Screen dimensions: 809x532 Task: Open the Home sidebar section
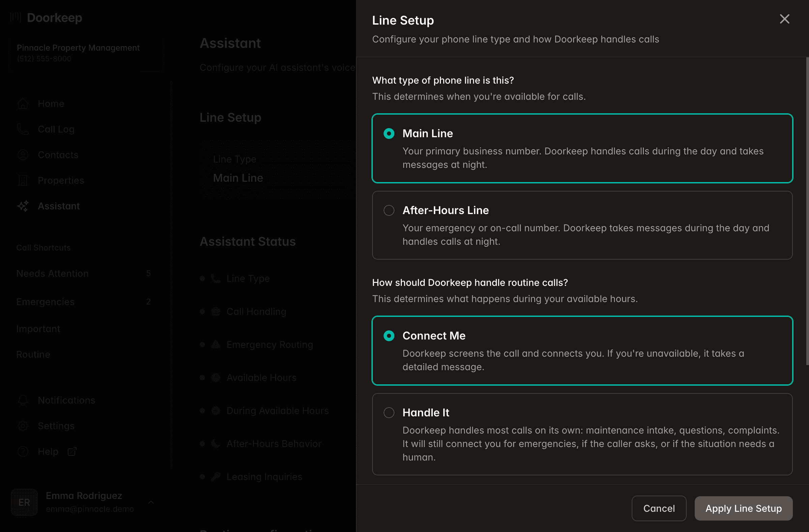51,104
